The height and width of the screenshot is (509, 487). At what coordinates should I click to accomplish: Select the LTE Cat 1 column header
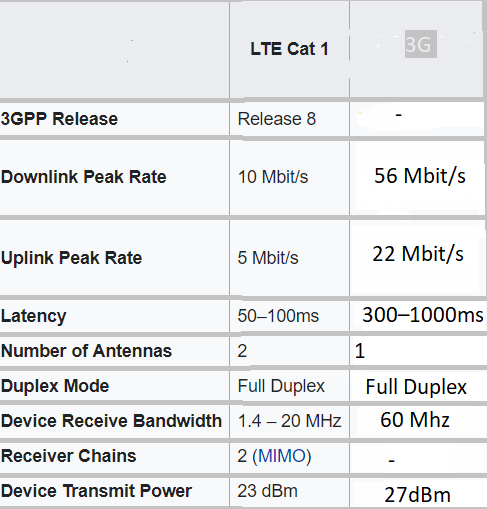[289, 49]
